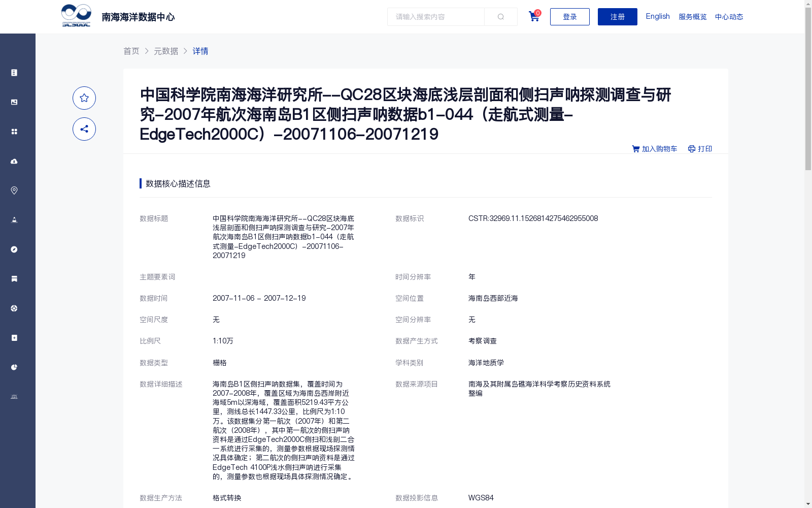Click the scale value 1:10万
The width and height of the screenshot is (812, 508).
click(223, 341)
